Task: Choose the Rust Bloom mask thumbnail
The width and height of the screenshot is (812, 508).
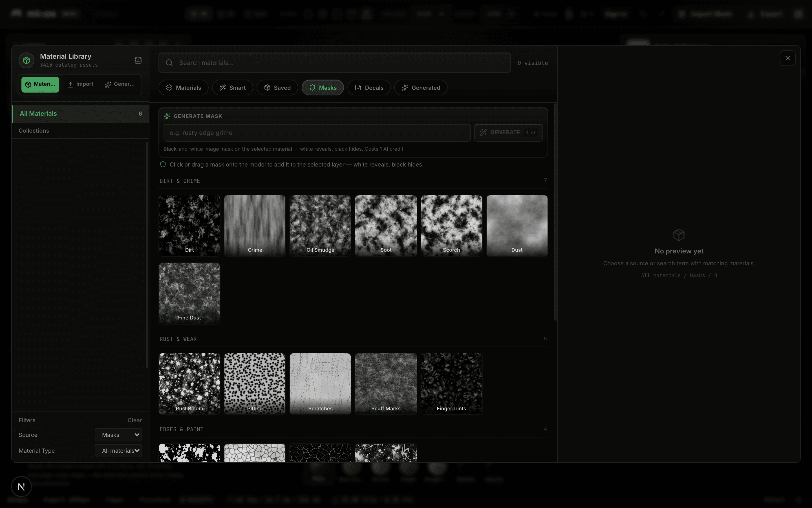Action: 189,384
